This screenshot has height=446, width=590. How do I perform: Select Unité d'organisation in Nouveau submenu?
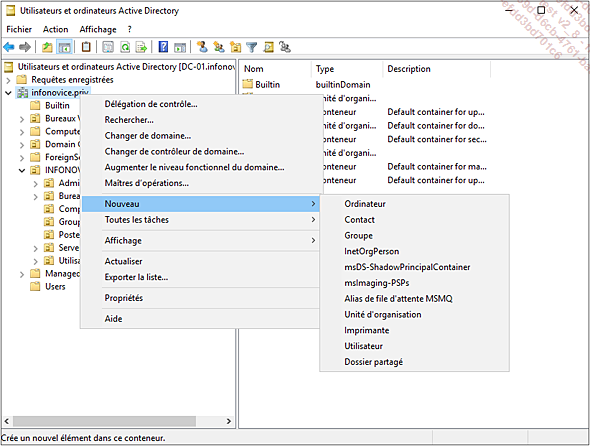click(x=383, y=315)
